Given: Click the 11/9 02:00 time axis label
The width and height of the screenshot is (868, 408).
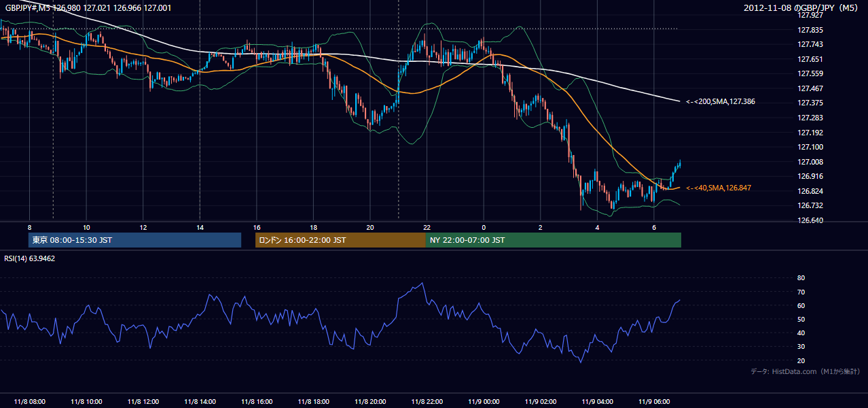Looking at the screenshot, I should pyautogui.click(x=540, y=401).
